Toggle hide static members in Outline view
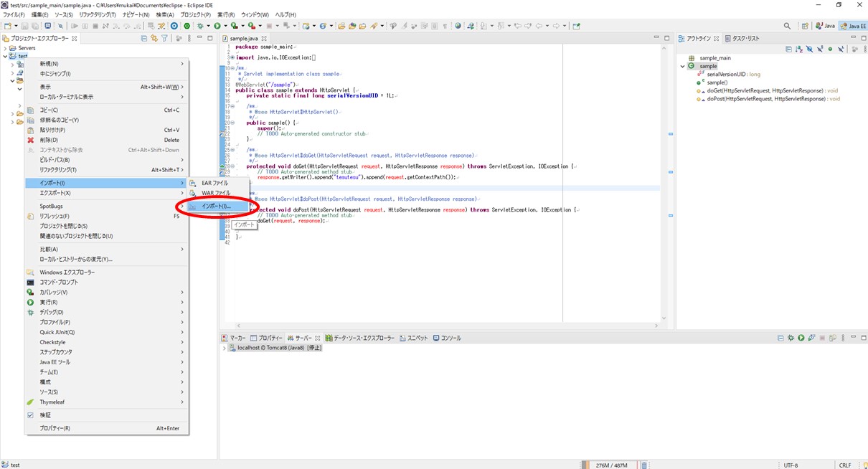This screenshot has height=469, width=868. (x=819, y=47)
